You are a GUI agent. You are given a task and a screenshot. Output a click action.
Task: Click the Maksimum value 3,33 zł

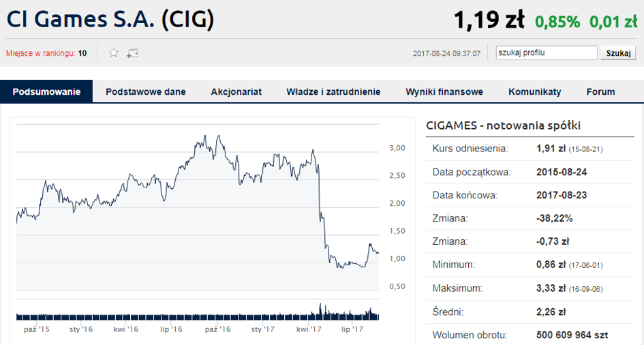coord(551,288)
